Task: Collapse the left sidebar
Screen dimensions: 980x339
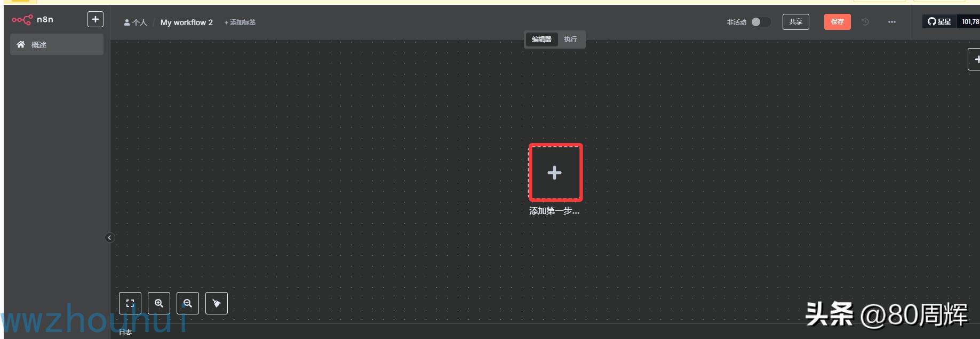Action: click(109, 238)
